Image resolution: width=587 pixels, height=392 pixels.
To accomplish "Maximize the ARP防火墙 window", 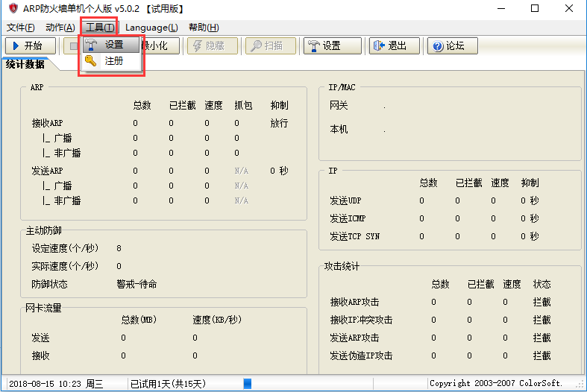I will [535, 8].
